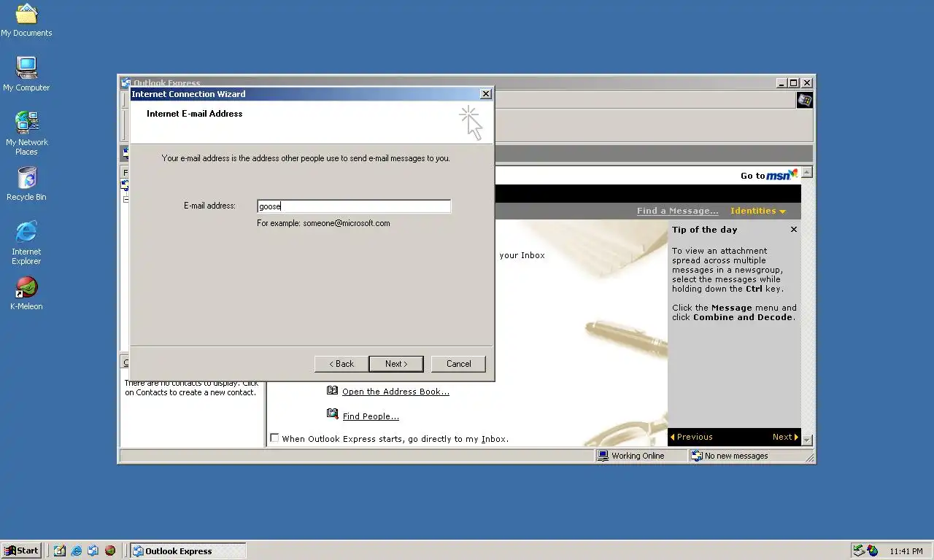Maximize the Outlook Express window
Image resolution: width=934 pixels, height=560 pixels.
[794, 83]
